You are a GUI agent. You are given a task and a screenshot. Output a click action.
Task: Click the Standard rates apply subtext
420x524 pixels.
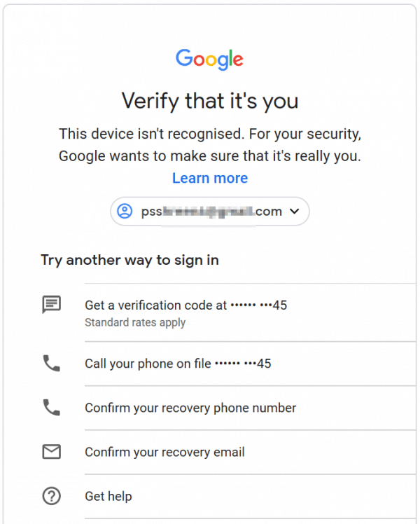135,322
